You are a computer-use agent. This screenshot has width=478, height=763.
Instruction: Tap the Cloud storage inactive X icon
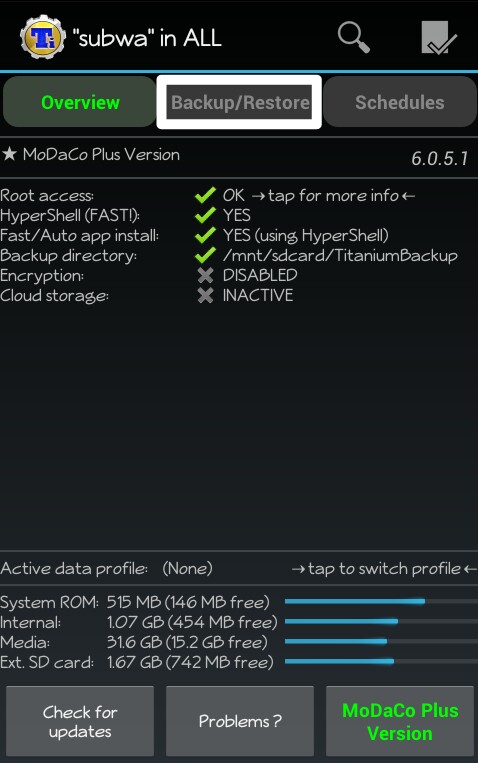205,295
